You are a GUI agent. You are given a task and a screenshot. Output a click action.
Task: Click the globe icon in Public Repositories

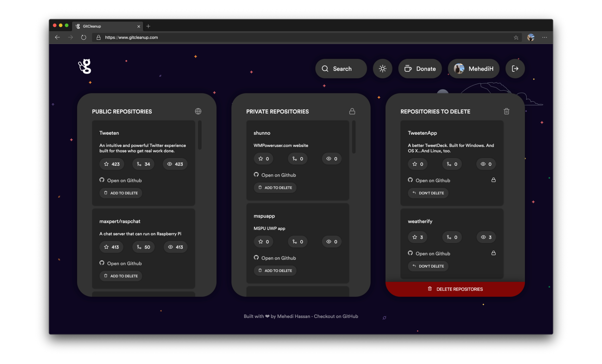pos(198,111)
